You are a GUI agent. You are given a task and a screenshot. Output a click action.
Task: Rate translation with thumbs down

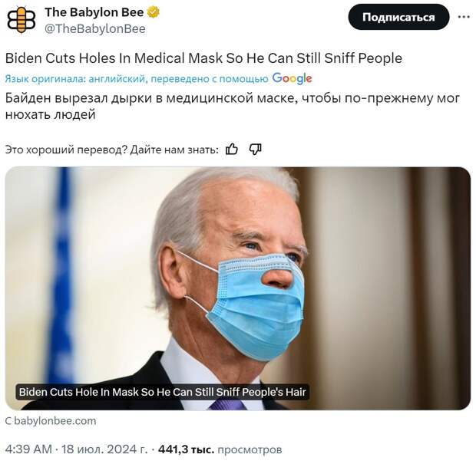coord(255,150)
